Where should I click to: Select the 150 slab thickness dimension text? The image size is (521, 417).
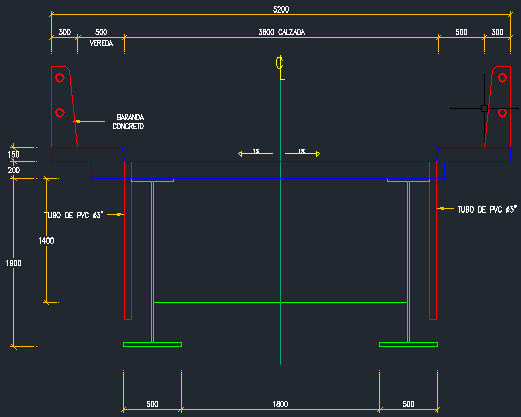(x=14, y=155)
